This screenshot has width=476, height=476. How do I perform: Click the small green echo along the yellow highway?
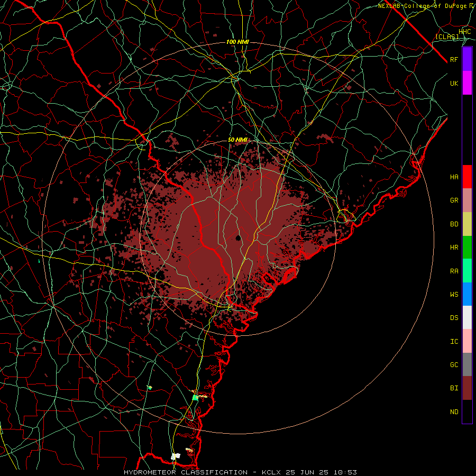[195, 397]
